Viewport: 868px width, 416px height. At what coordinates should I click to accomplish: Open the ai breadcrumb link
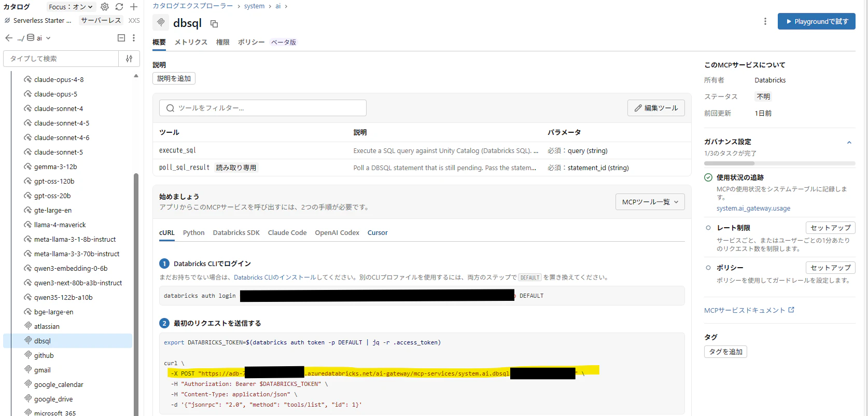[x=278, y=6]
